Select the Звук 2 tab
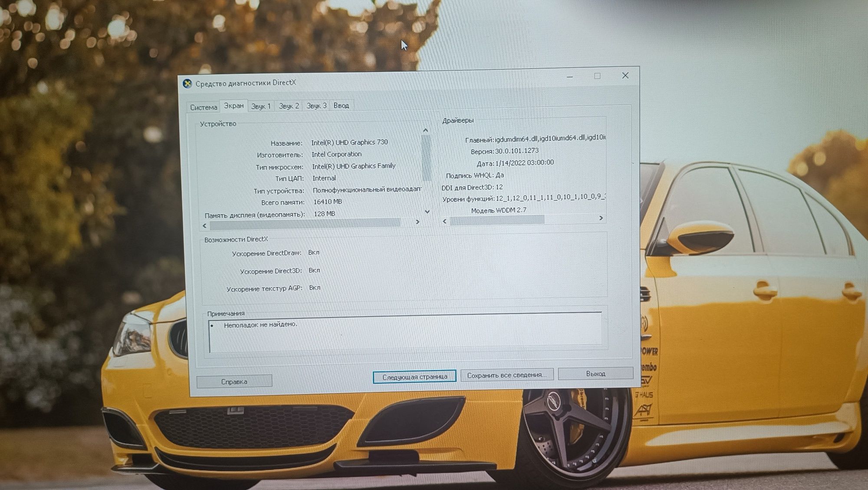Image resolution: width=868 pixels, height=490 pixels. (x=289, y=106)
